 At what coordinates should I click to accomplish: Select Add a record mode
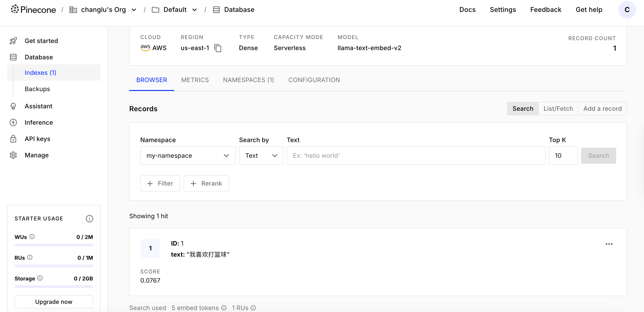pyautogui.click(x=603, y=109)
